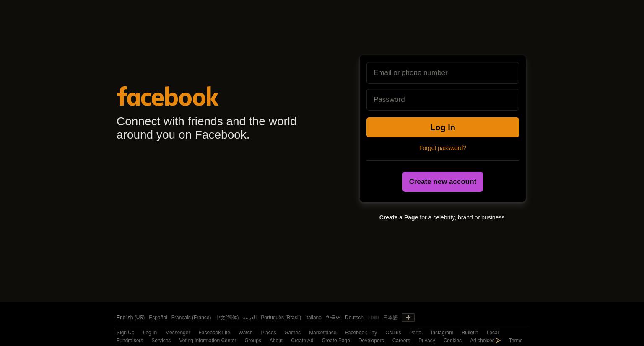
Task: Open the Instagram footer link
Action: pyautogui.click(x=442, y=333)
